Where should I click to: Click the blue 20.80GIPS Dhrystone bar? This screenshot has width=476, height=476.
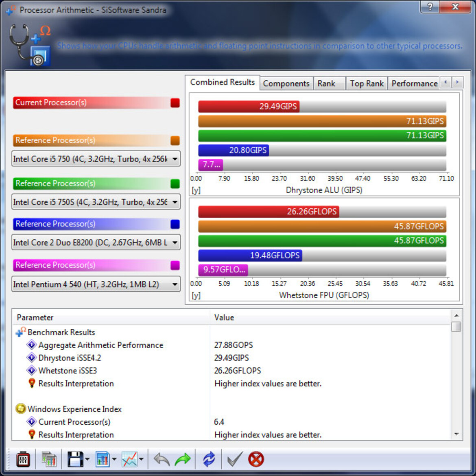pyautogui.click(x=234, y=150)
